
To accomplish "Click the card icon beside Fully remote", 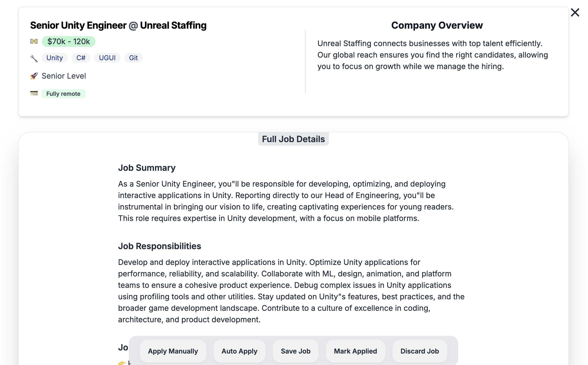I will [34, 93].
